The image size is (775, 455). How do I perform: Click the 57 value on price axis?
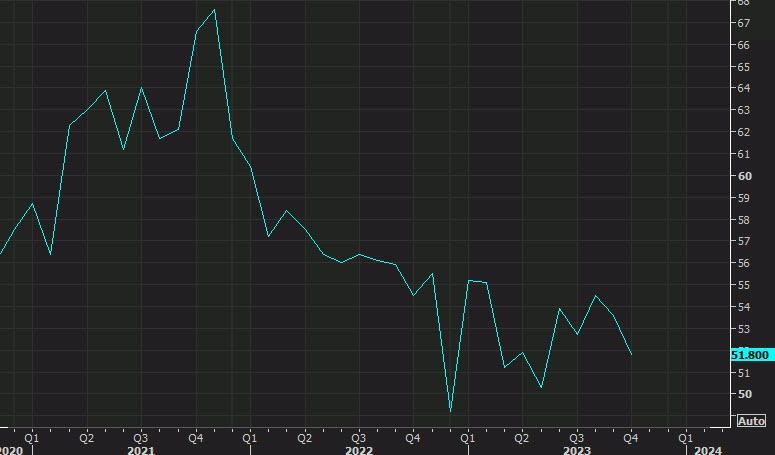pos(744,241)
